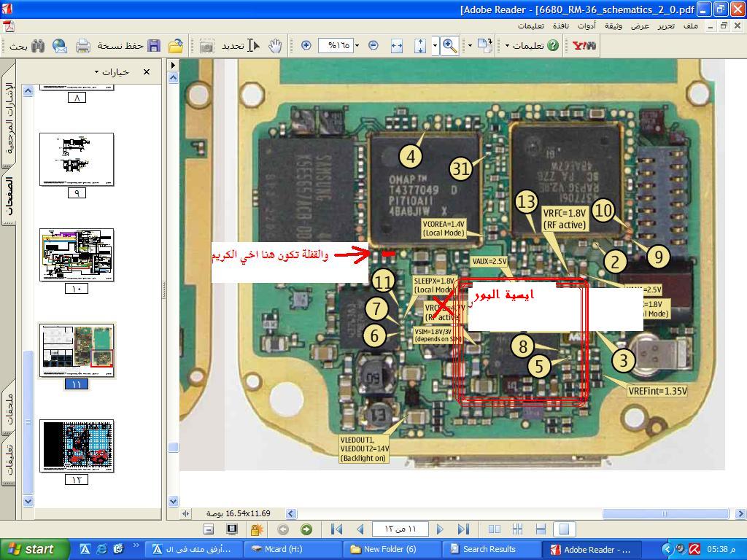Open the عرض (View) menu

(640, 26)
